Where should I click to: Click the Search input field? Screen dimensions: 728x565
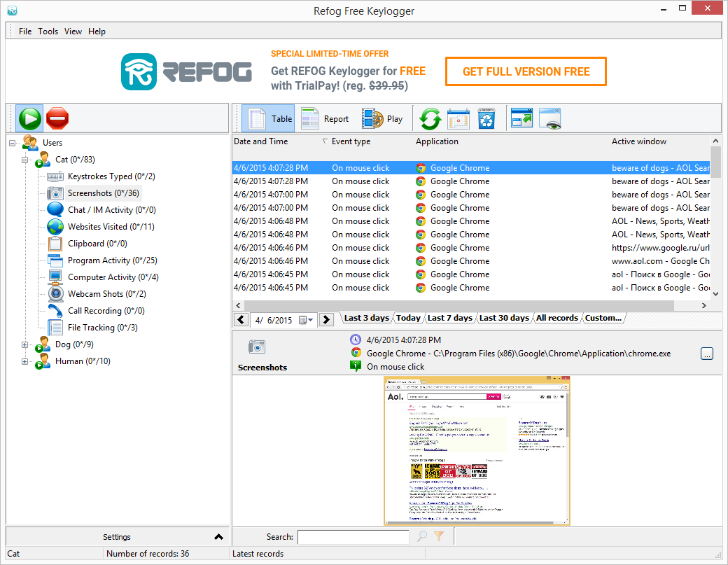[x=353, y=537]
